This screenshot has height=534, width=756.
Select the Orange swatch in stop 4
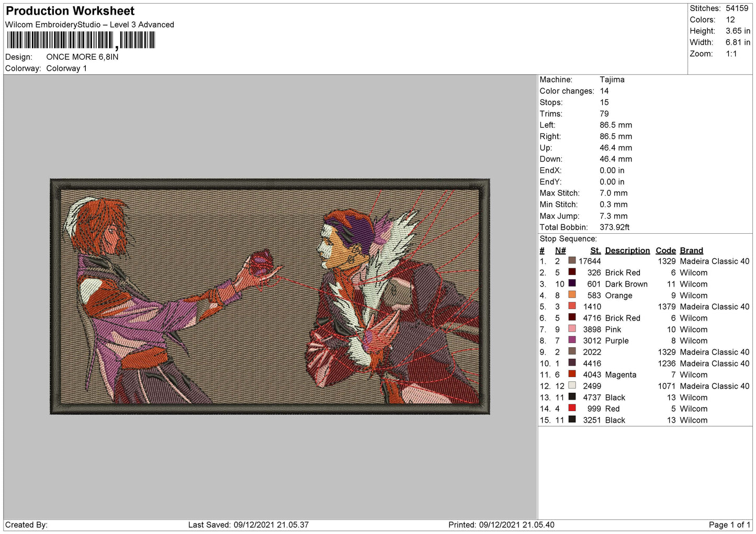572,295
